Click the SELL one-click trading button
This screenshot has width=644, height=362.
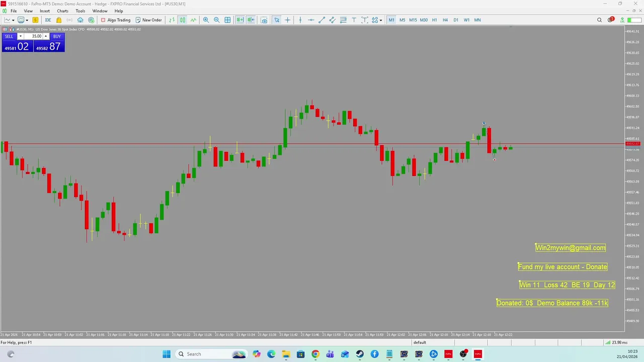[9, 36]
